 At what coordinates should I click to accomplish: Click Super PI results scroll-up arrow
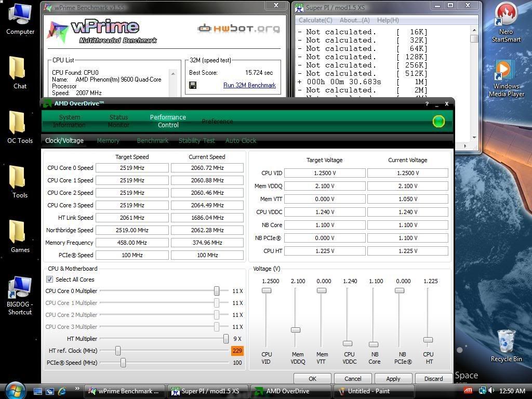pyautogui.click(x=474, y=30)
